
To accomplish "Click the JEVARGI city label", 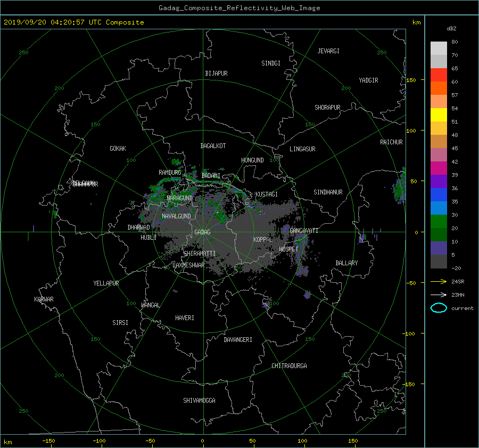I will coord(328,51).
